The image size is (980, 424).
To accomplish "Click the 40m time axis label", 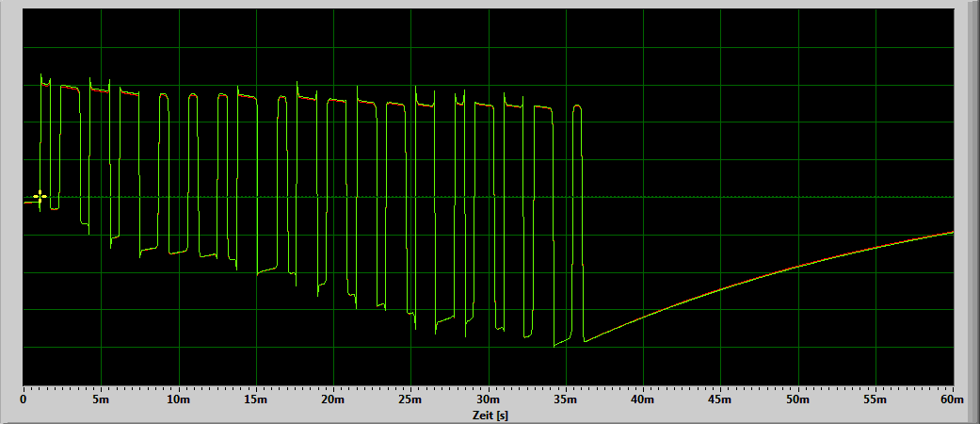I will click(643, 399).
